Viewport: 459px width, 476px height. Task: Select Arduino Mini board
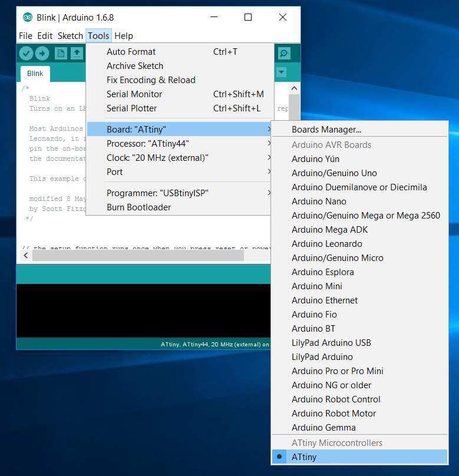tap(360, 286)
